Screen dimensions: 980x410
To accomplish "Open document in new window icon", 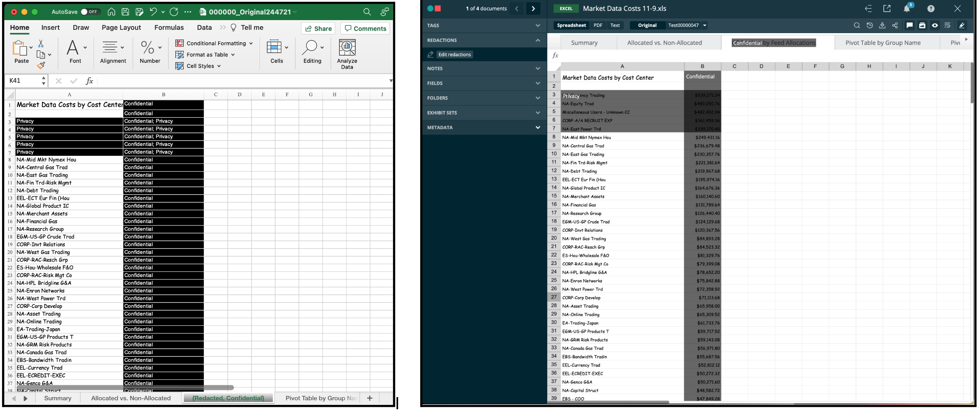I will [x=887, y=8].
